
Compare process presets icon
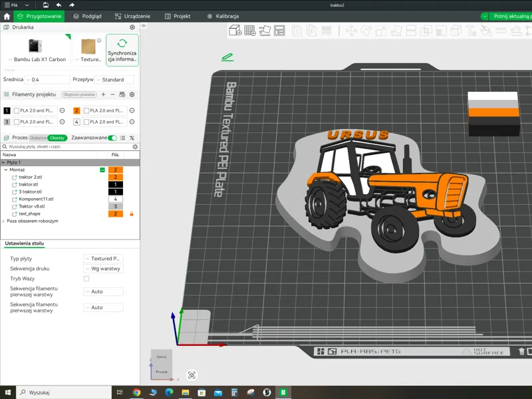click(132, 138)
